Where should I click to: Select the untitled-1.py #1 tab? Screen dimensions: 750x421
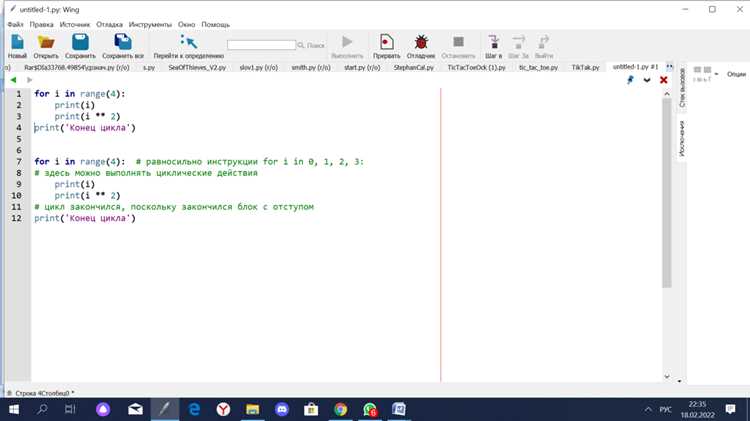635,67
